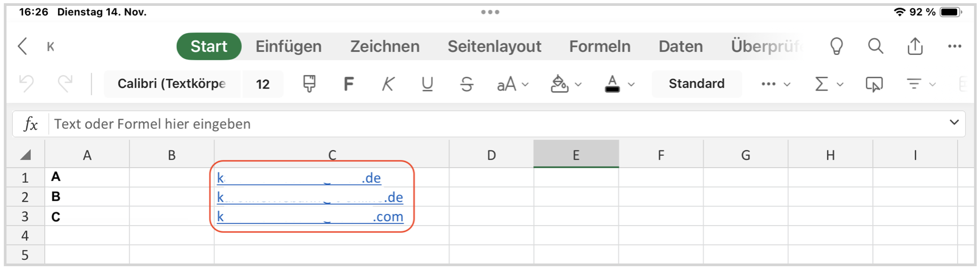Open the Formeln tab
This screenshot has width=980, height=271.
599,46
